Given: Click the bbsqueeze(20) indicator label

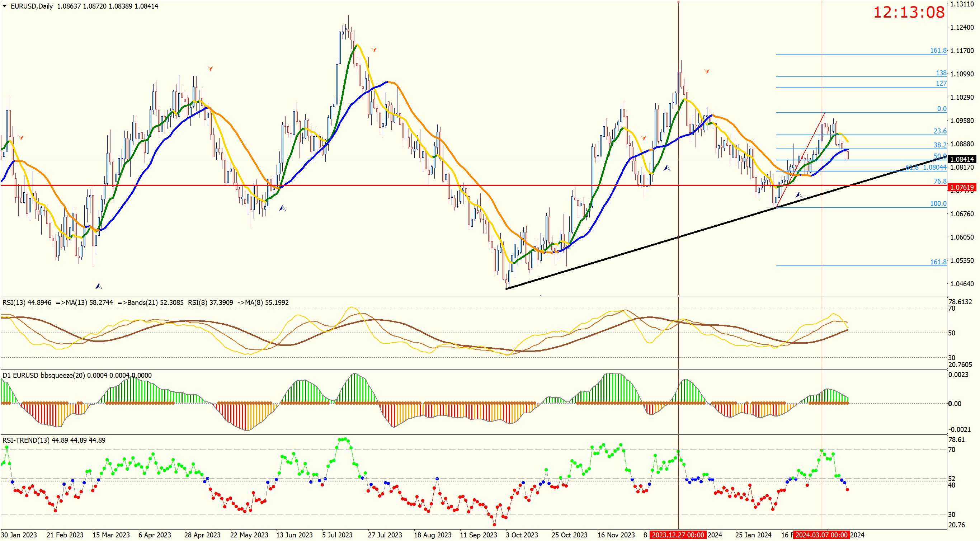Looking at the screenshot, I should point(62,375).
